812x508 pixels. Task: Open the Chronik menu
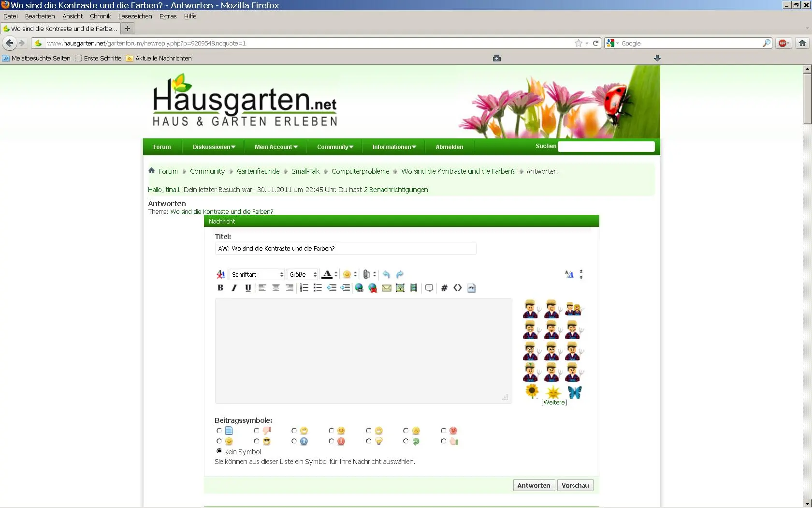[100, 16]
